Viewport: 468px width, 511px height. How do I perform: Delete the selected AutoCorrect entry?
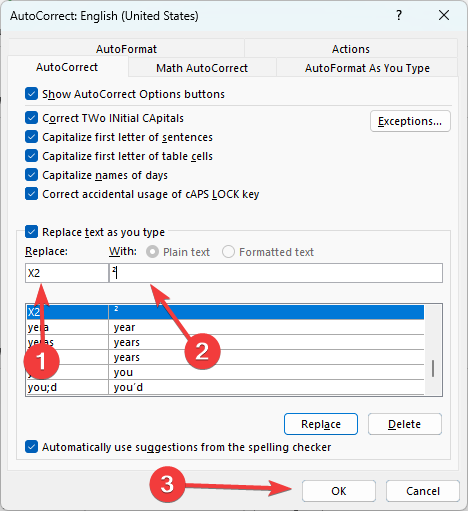point(405,424)
